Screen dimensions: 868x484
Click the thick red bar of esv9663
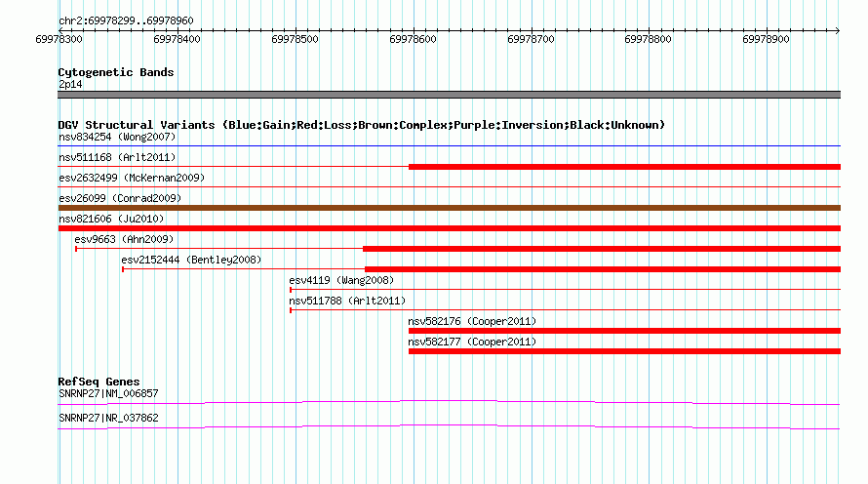(602, 249)
